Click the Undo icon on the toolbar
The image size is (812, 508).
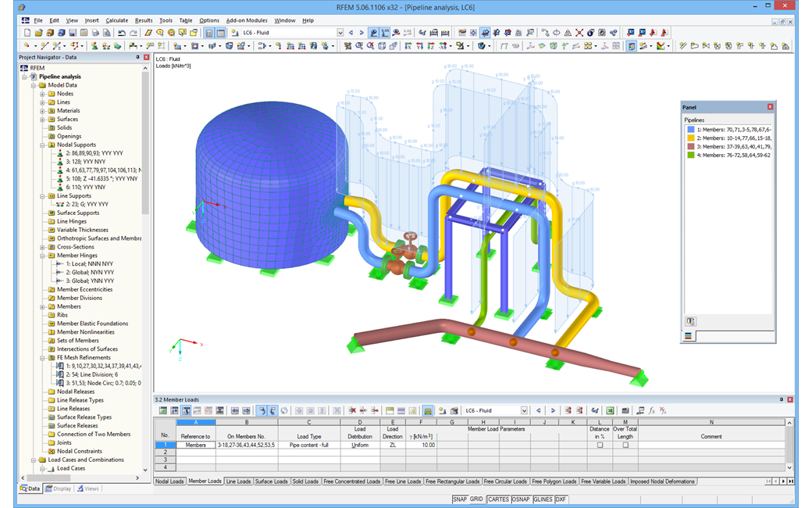[x=121, y=32]
